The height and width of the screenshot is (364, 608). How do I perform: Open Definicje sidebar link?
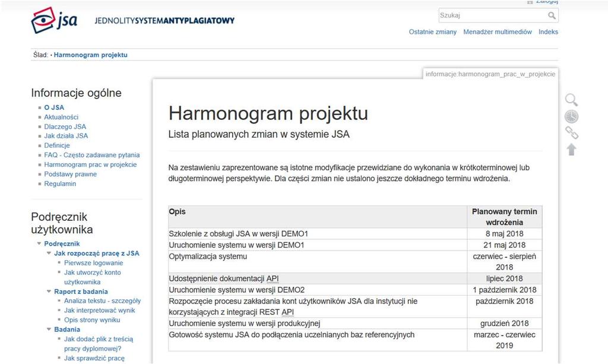57,145
